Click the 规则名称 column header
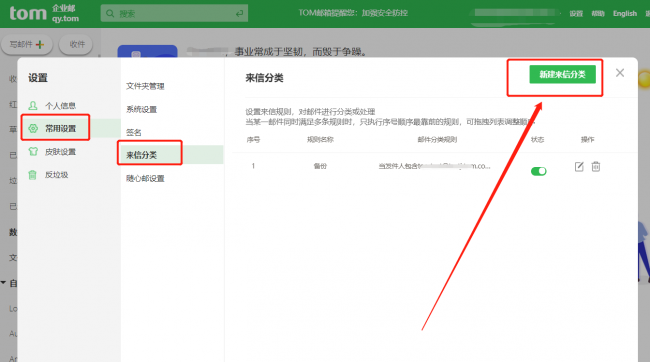The image size is (650, 362). tap(320, 140)
